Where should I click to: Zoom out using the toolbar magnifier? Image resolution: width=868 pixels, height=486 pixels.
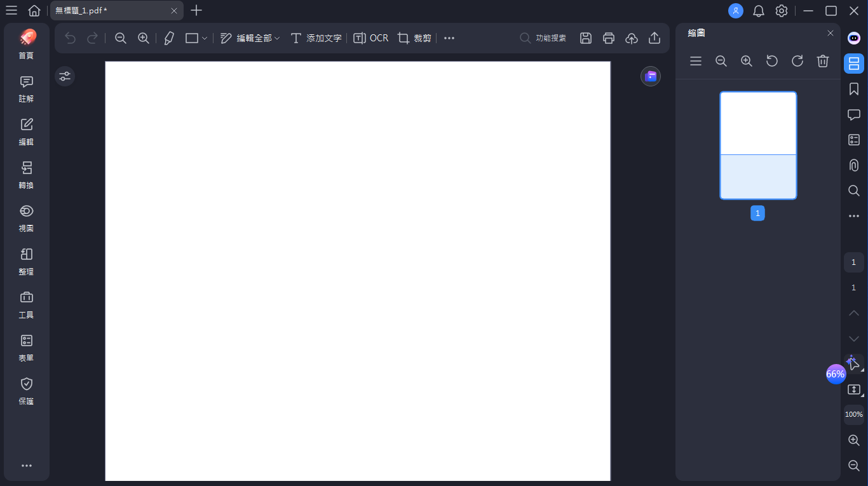[x=121, y=38]
